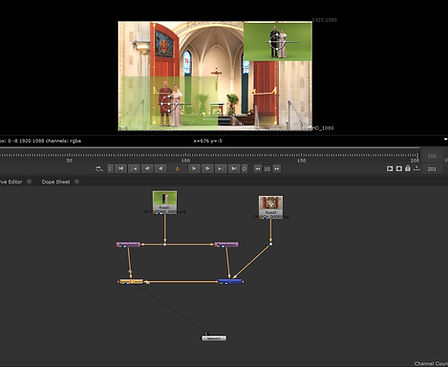Viewport: 448px width, 367px height.
Task: Select the right purple node
Action: pos(227,244)
